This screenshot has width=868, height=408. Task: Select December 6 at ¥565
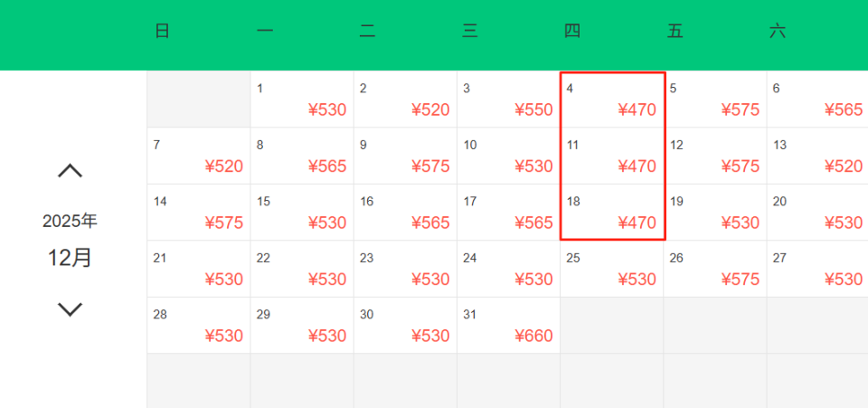click(x=817, y=100)
